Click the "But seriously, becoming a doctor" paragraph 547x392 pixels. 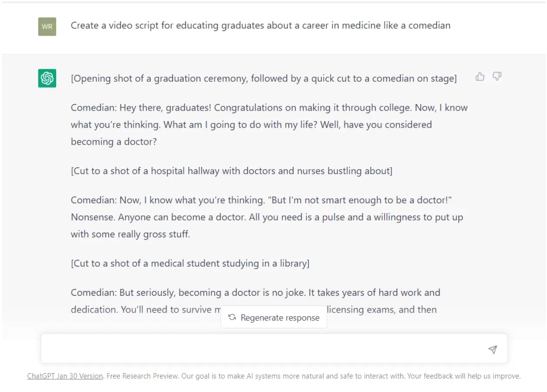(255, 293)
